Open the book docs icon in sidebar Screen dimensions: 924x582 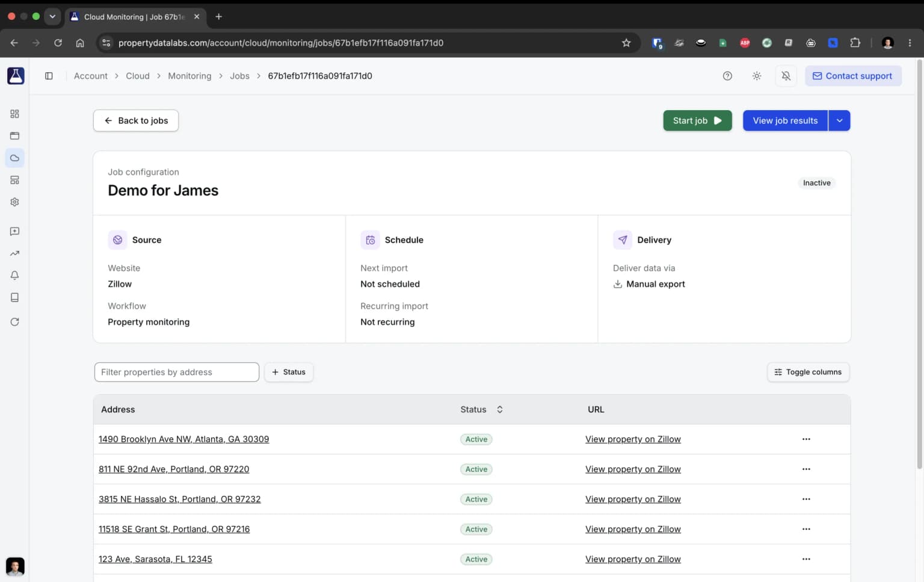coord(15,297)
